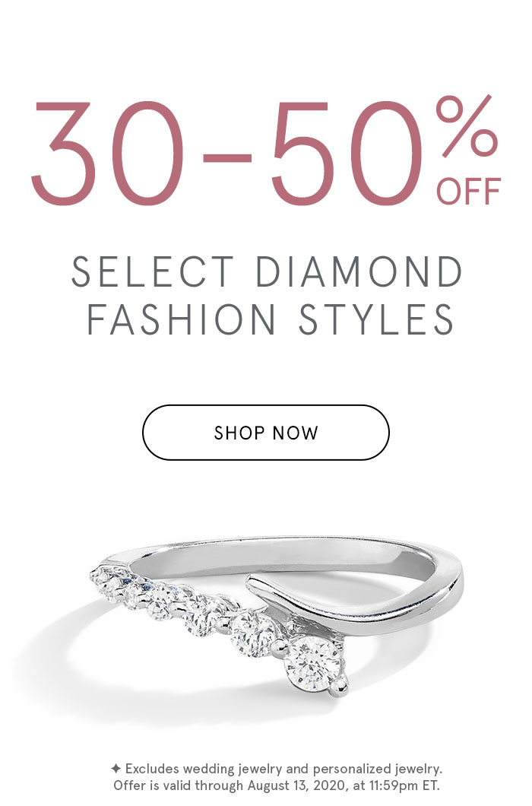The image size is (532, 806).
Task: Tap the pink OFF text
Action: [468, 191]
